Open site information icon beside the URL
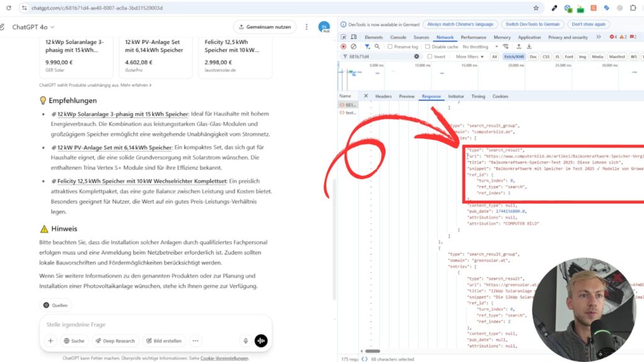Viewport: 644px width, 362px height. pyautogui.click(x=25, y=8)
